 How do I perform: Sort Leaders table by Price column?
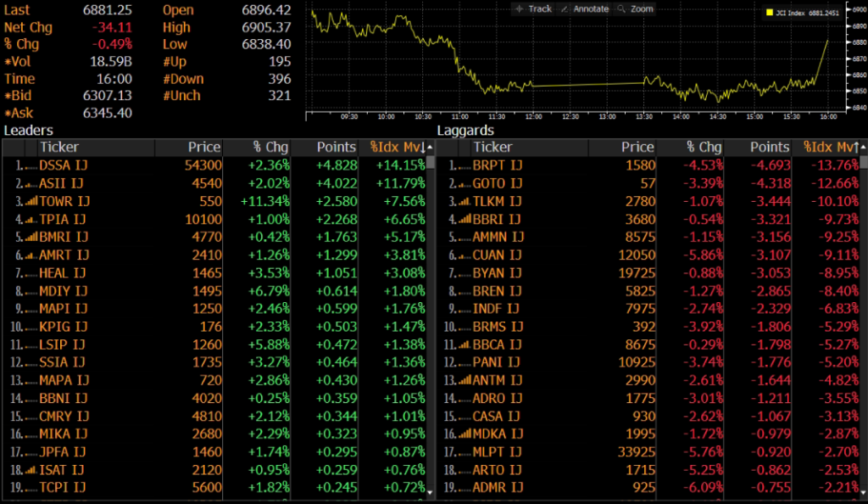tap(204, 148)
